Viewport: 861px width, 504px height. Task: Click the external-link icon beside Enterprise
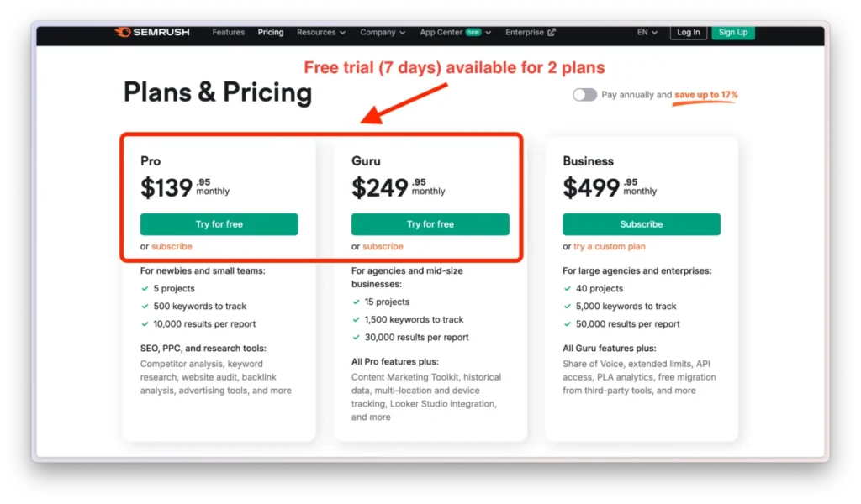click(x=553, y=32)
